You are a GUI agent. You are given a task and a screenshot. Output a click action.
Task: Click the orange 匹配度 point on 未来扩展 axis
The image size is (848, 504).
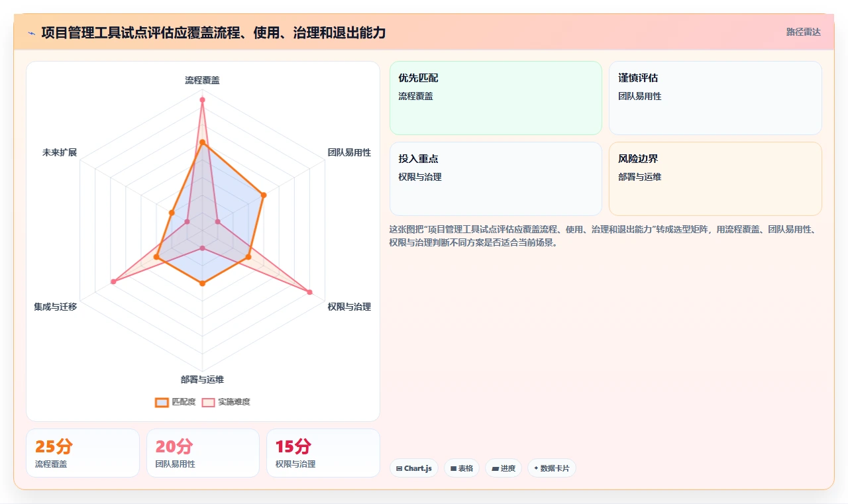(172, 213)
